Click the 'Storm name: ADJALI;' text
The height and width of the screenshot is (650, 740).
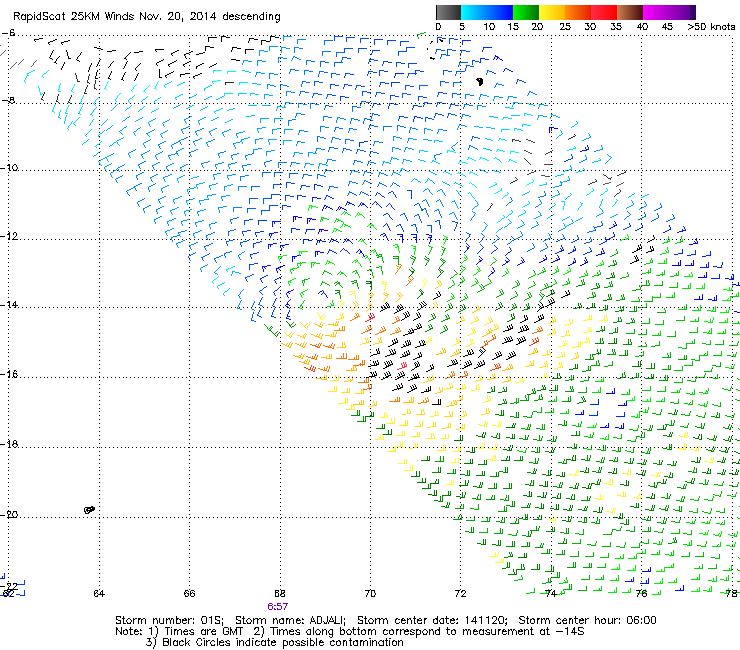click(291, 620)
